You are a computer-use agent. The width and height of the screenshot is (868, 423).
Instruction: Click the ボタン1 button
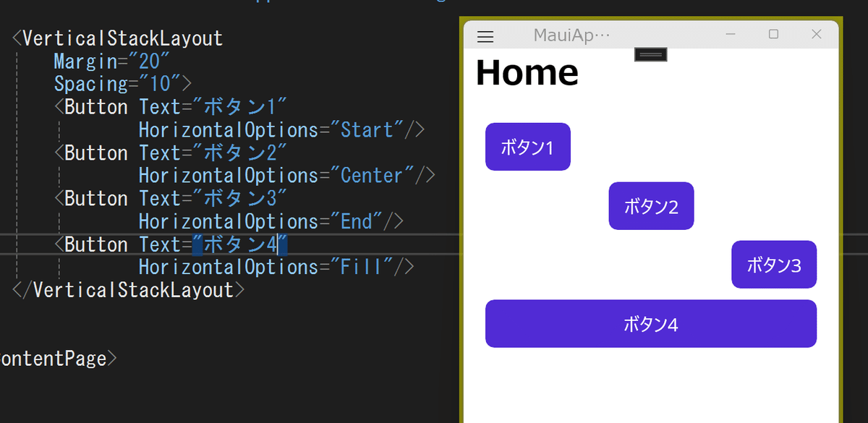pos(528,147)
